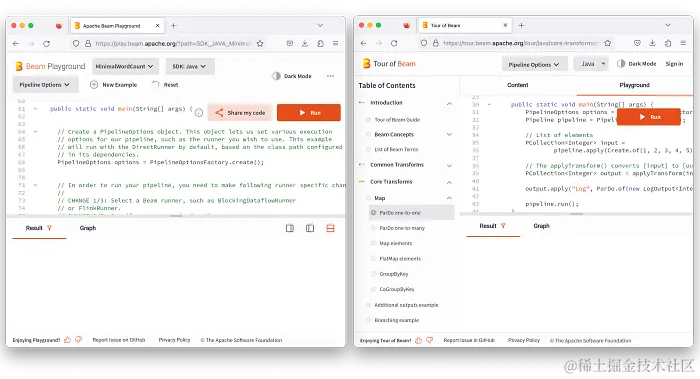Click back arrow in Playground browser
700x379 pixels.
click(x=16, y=43)
